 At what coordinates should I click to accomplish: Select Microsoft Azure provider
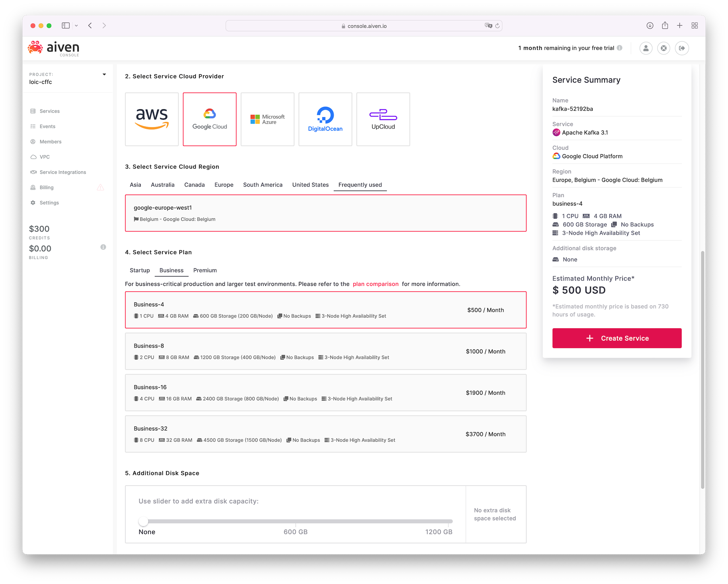tap(268, 119)
